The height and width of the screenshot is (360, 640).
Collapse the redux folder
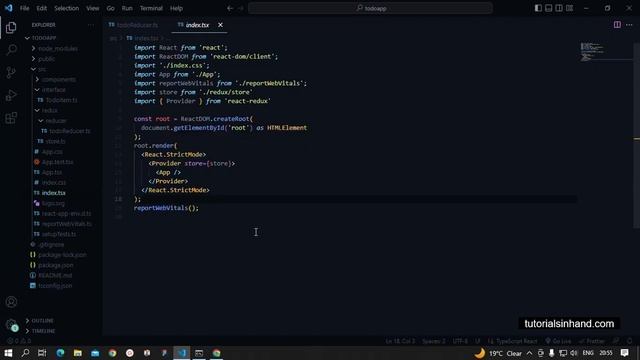(49, 110)
